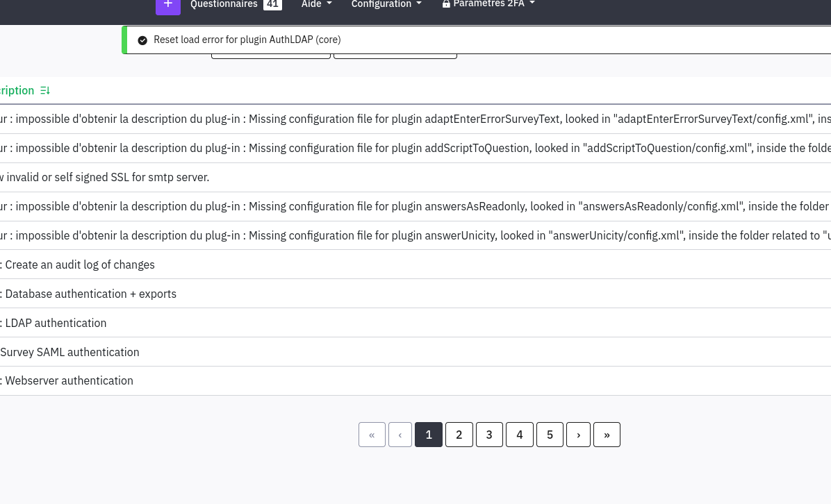Open the Aide dropdown menu

(316, 5)
